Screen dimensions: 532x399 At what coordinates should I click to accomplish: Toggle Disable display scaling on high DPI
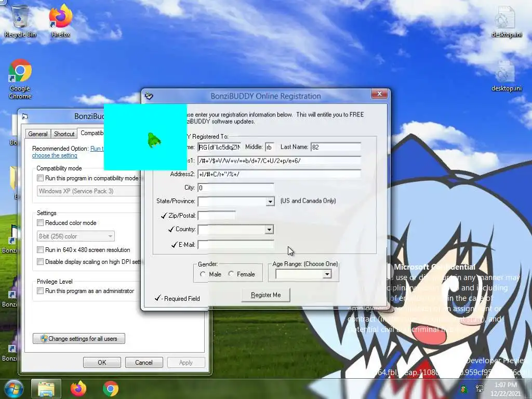pyautogui.click(x=41, y=262)
